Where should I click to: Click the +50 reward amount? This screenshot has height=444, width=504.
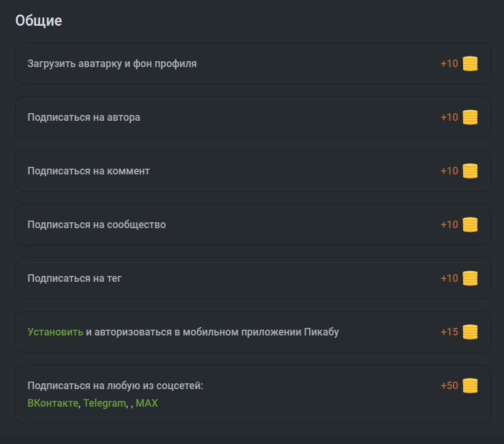point(449,386)
